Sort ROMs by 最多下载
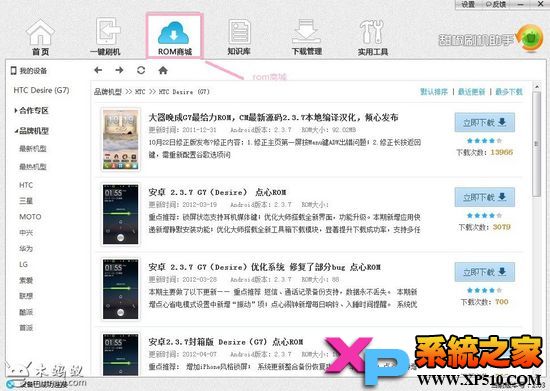This screenshot has height=391, width=550. pyautogui.click(x=509, y=92)
